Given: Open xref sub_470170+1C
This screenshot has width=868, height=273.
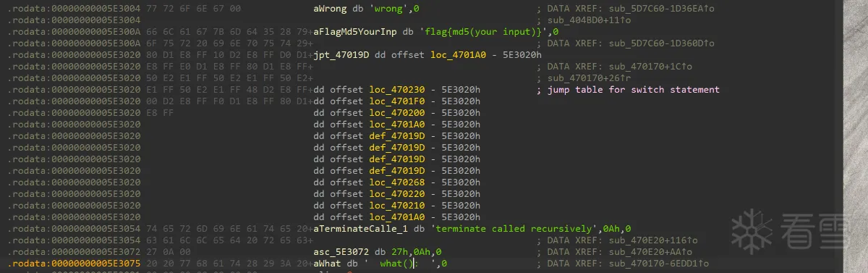Looking at the screenshot, I should tap(650, 67).
